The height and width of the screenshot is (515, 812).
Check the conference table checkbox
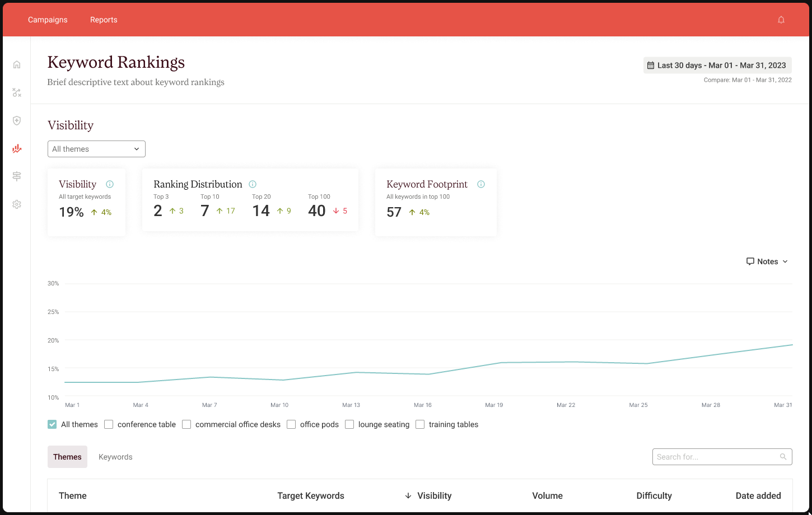[x=109, y=424]
